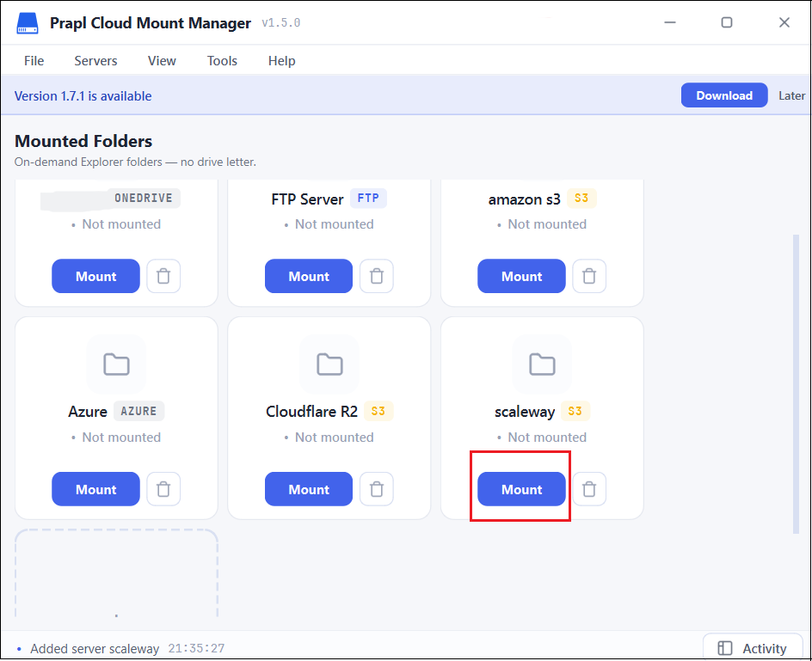Click the S3 badge beside scaleway
The image size is (812, 661).
pos(575,411)
